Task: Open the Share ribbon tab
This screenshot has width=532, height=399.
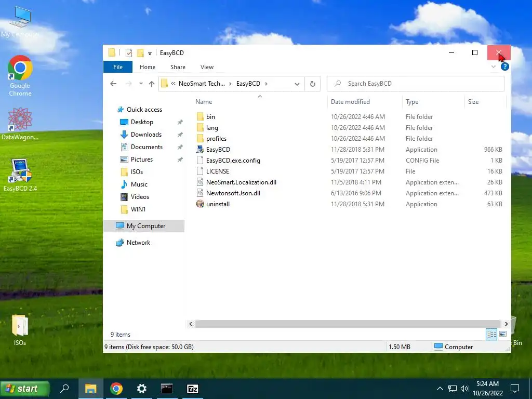Action: tap(178, 67)
